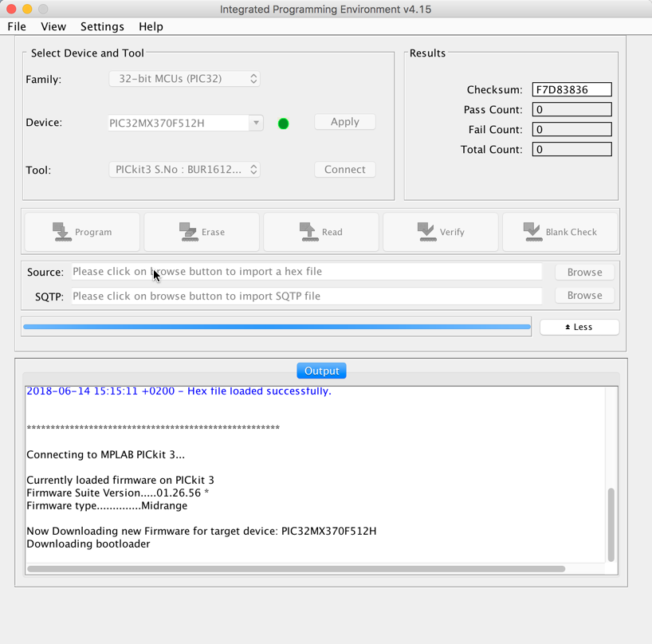Open the Tool selection dropdown

tap(184, 170)
